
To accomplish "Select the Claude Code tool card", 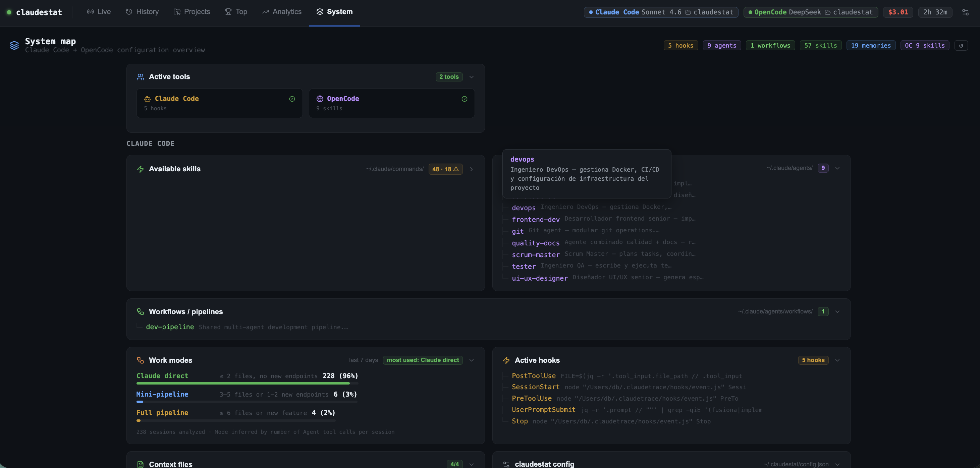I will (x=220, y=103).
